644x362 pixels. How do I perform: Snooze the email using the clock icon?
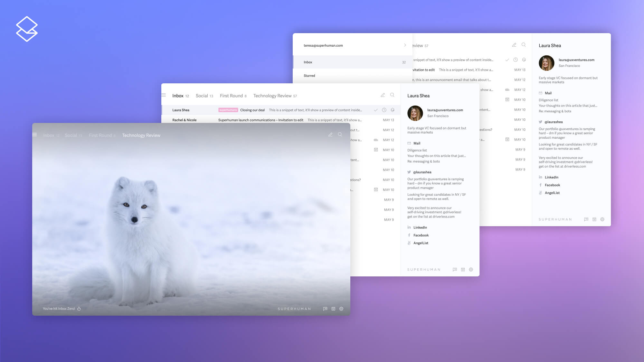(384, 110)
